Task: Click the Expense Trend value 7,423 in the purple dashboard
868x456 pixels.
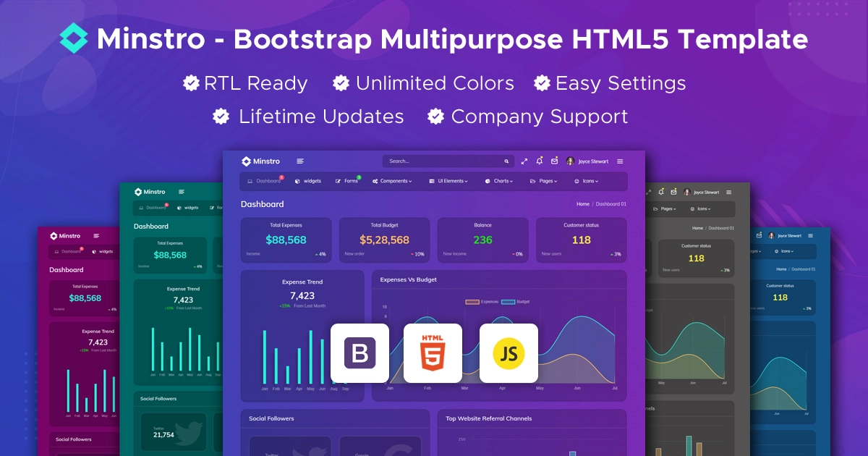Action: (302, 296)
